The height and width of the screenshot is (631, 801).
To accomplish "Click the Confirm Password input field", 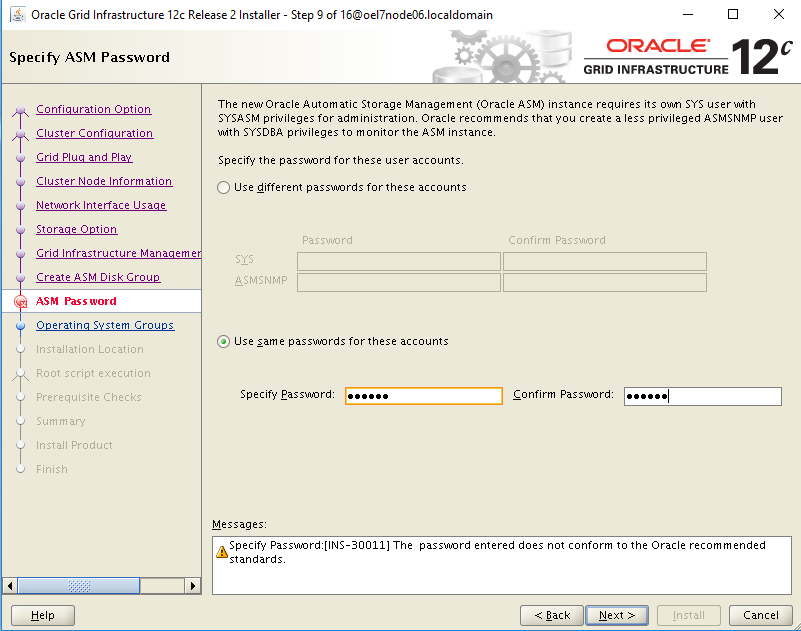I will pos(702,397).
